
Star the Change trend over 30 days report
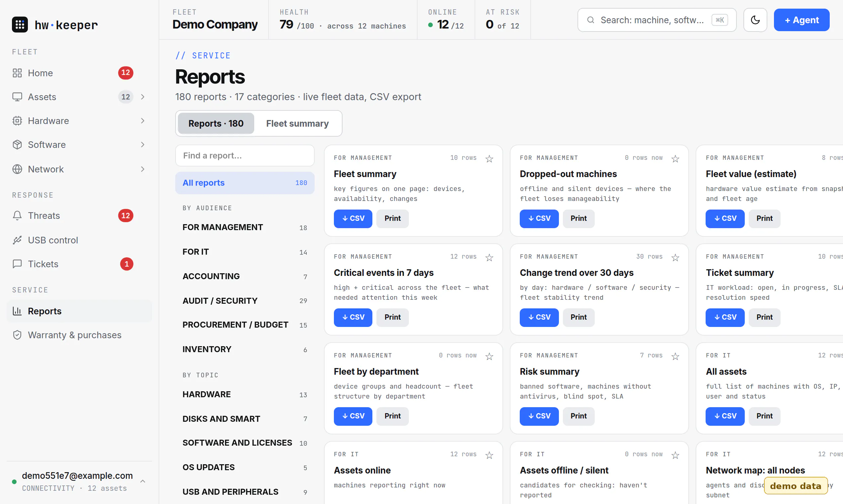[675, 257]
